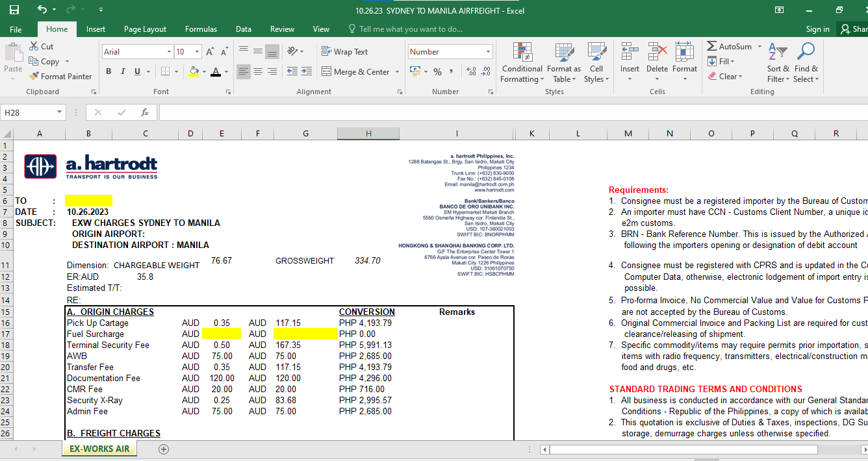Apply accounting number format icon
868x461 pixels.
[415, 71]
